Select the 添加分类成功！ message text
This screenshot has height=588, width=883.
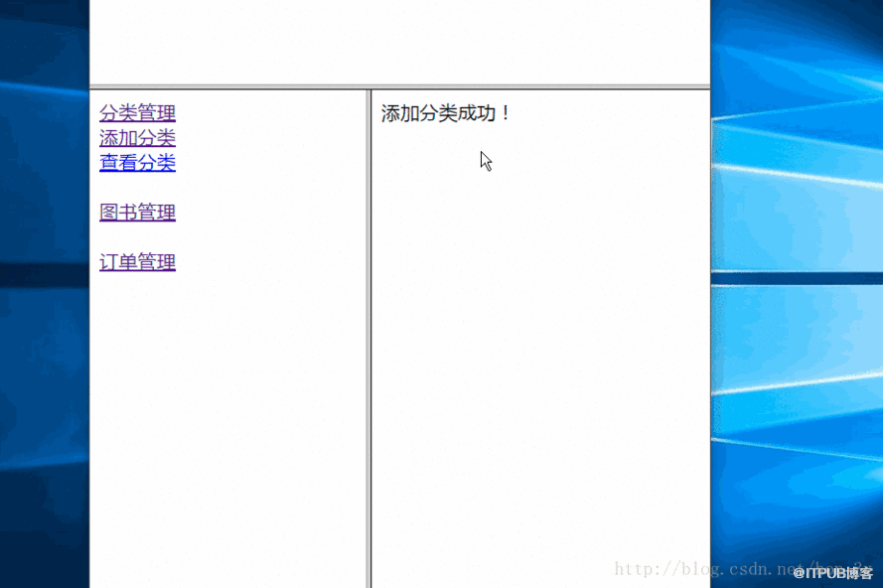click(x=445, y=113)
